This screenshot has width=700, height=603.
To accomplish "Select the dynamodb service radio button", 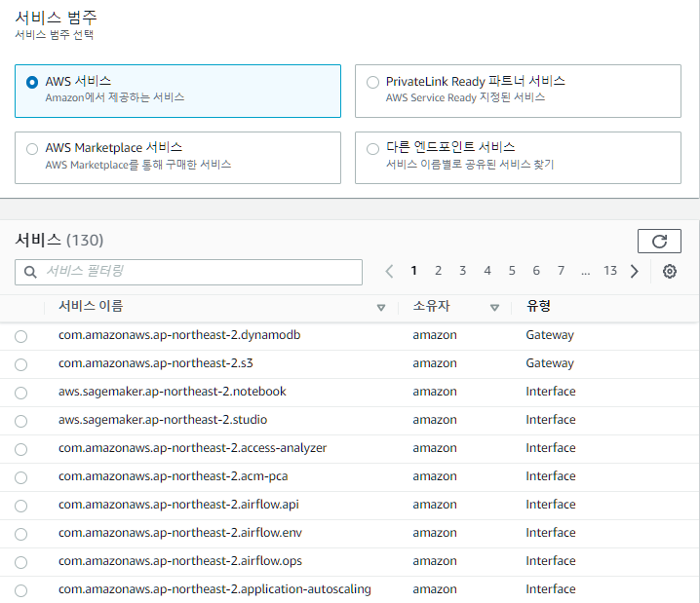I will point(21,336).
